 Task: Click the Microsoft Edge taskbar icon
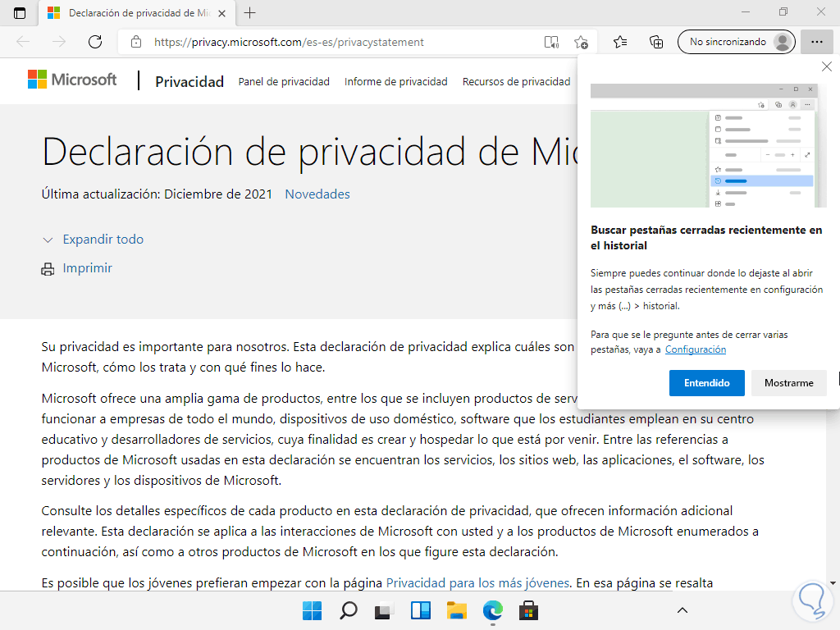pos(492,610)
